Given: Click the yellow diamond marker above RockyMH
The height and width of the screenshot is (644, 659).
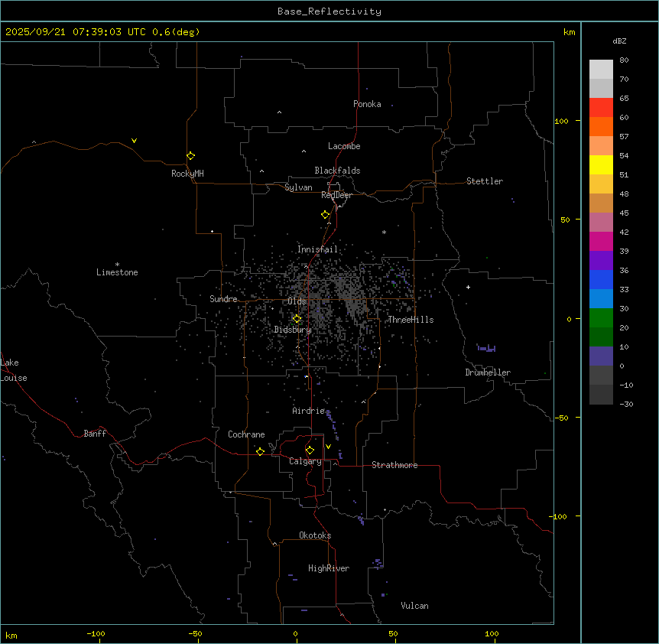Looking at the screenshot, I should tap(190, 155).
